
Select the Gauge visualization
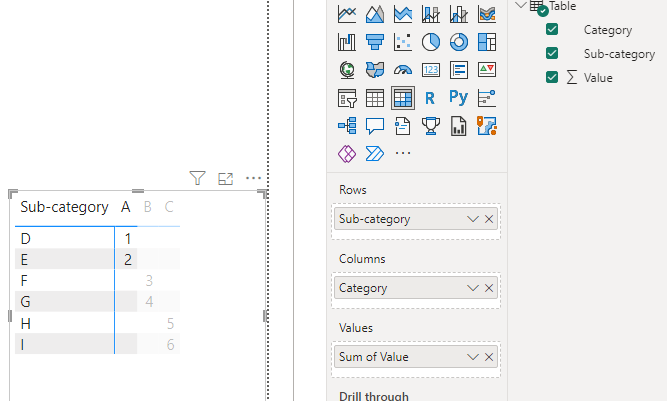[402, 70]
